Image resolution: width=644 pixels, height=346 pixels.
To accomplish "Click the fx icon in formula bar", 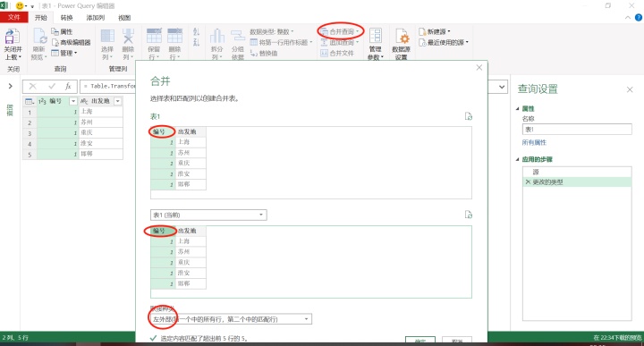I will click(x=68, y=86).
